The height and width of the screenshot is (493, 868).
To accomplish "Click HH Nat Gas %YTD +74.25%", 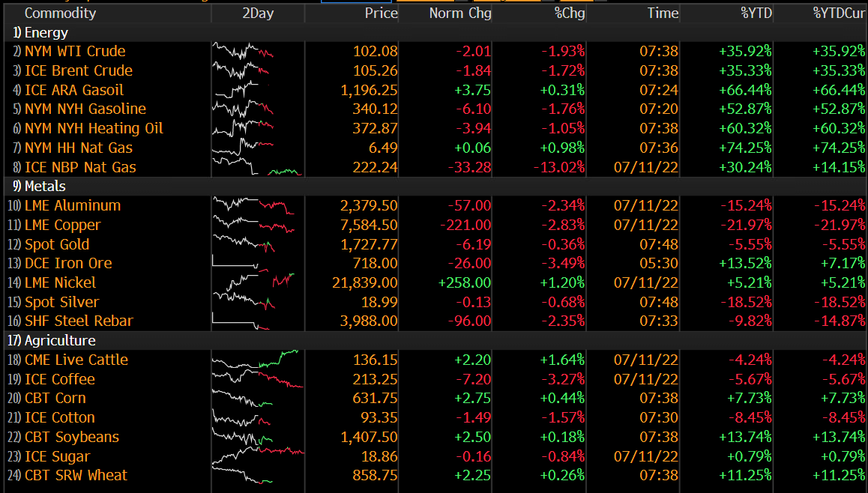I will (745, 148).
